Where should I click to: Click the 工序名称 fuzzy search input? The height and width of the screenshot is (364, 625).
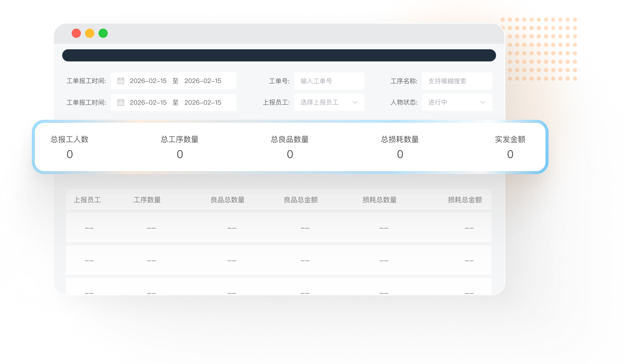click(456, 81)
